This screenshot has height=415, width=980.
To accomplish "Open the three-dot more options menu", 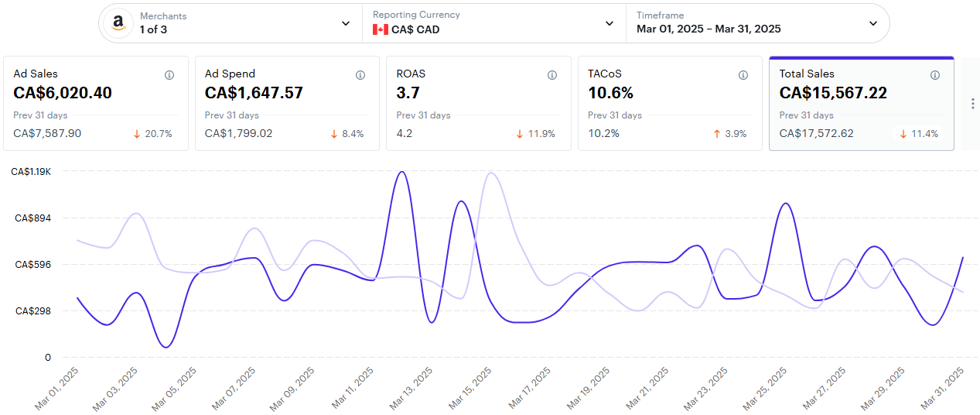I will (x=972, y=104).
